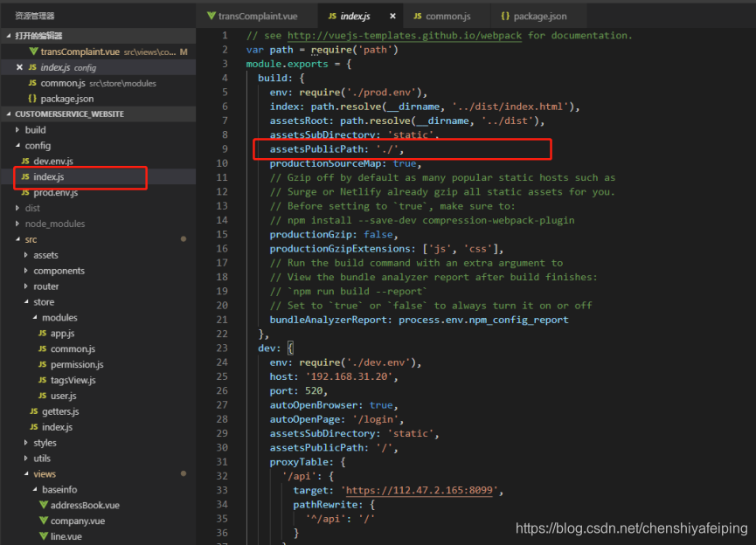
Task: Collapse the store folder
Action: 26,301
